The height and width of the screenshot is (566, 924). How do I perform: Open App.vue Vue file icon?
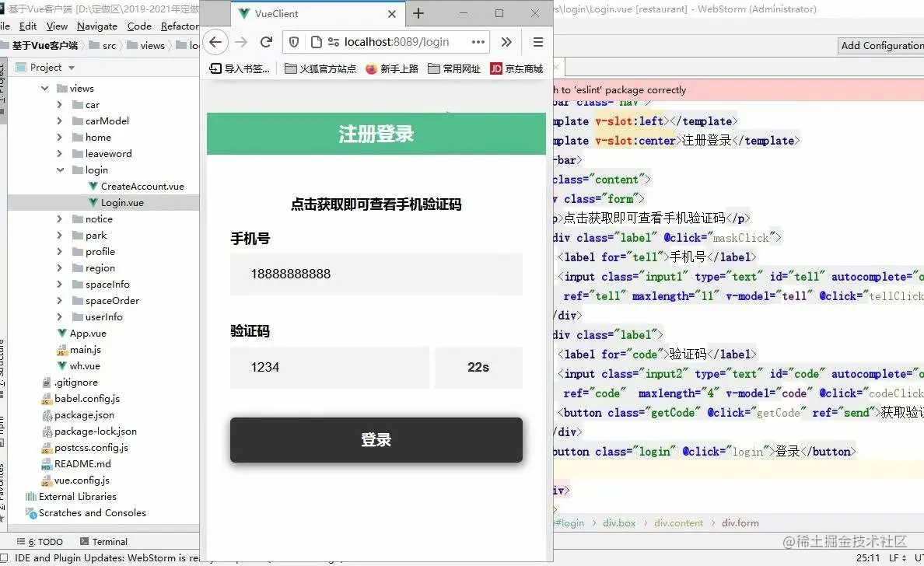[x=62, y=333]
